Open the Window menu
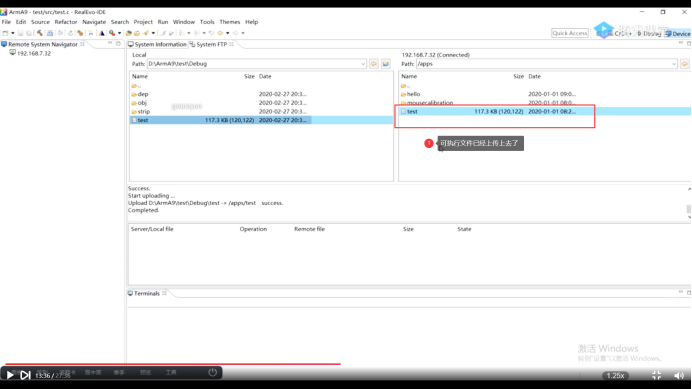The height and width of the screenshot is (389, 692). click(184, 22)
